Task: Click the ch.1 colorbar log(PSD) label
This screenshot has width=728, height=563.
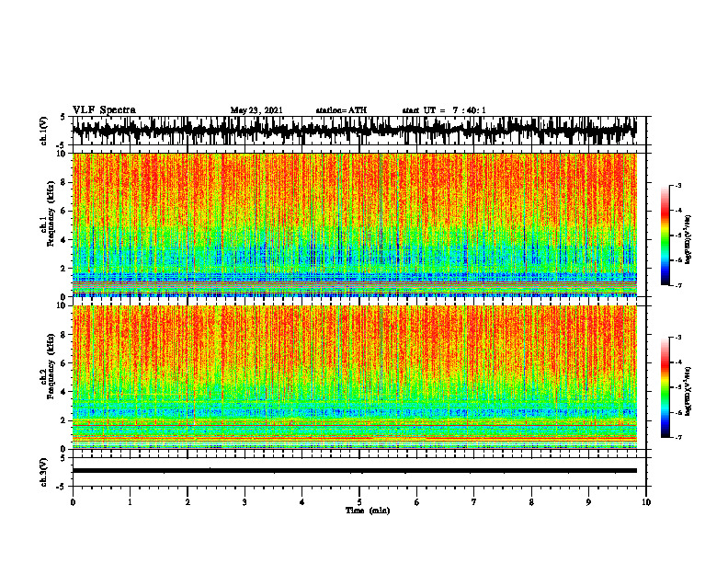Action: 688,240
